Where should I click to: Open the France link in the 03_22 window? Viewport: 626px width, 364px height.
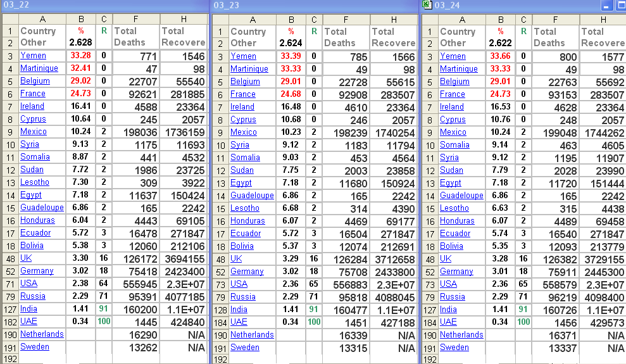pyautogui.click(x=33, y=94)
